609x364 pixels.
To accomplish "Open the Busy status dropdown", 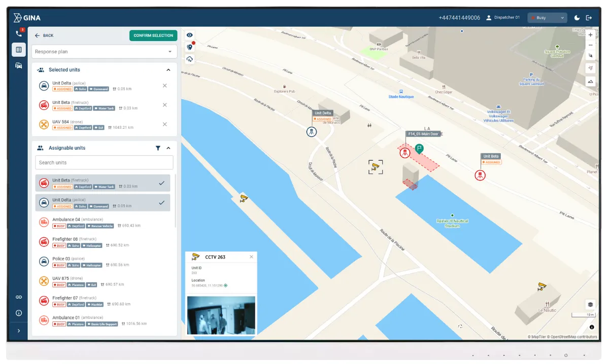I will [x=547, y=18].
